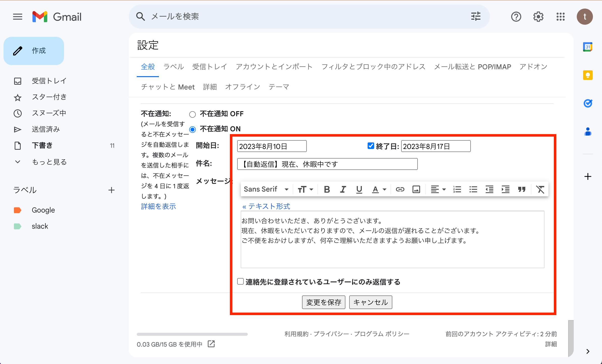
Task: Switch to メール転送と POP/IMAP tab
Action: 473,67
